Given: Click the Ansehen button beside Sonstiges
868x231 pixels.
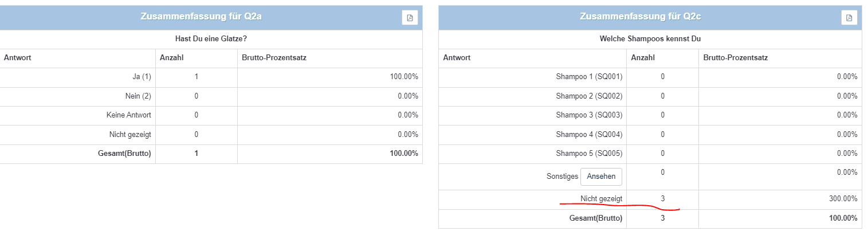Looking at the screenshot, I should (601, 177).
